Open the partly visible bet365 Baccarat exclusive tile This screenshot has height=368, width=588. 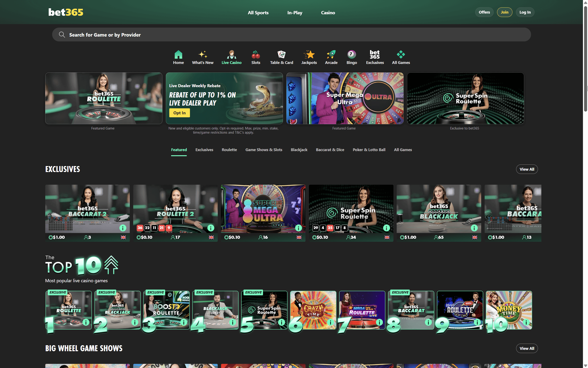pos(513,213)
